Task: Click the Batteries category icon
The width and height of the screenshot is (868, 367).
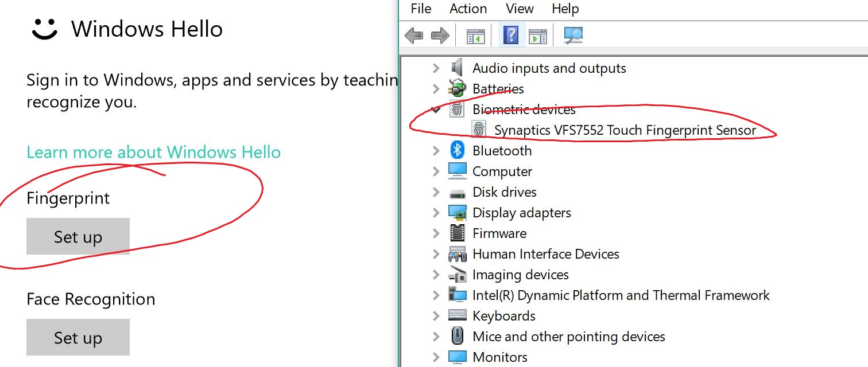Action: coord(458,89)
